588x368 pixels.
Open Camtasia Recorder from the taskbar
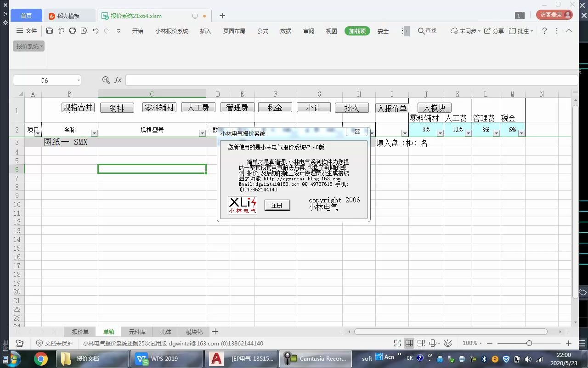pos(316,359)
